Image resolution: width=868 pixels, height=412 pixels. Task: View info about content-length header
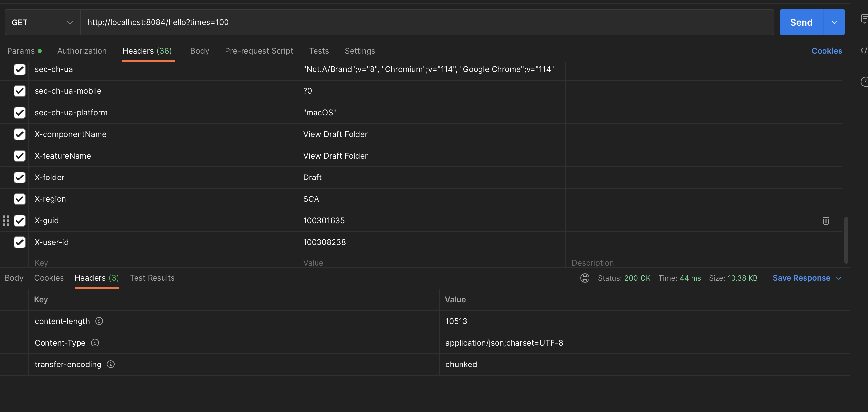pyautogui.click(x=99, y=321)
